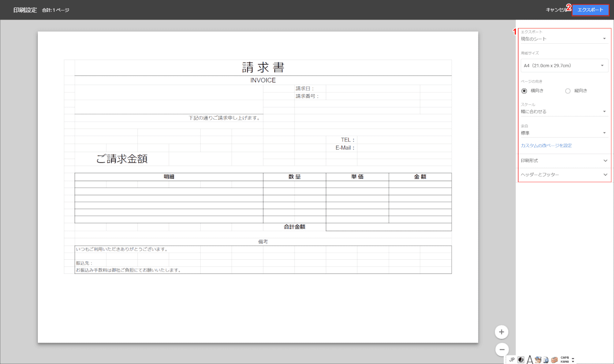Click the 合計:1ページ page count
The width and height of the screenshot is (614, 364).
[x=56, y=10]
